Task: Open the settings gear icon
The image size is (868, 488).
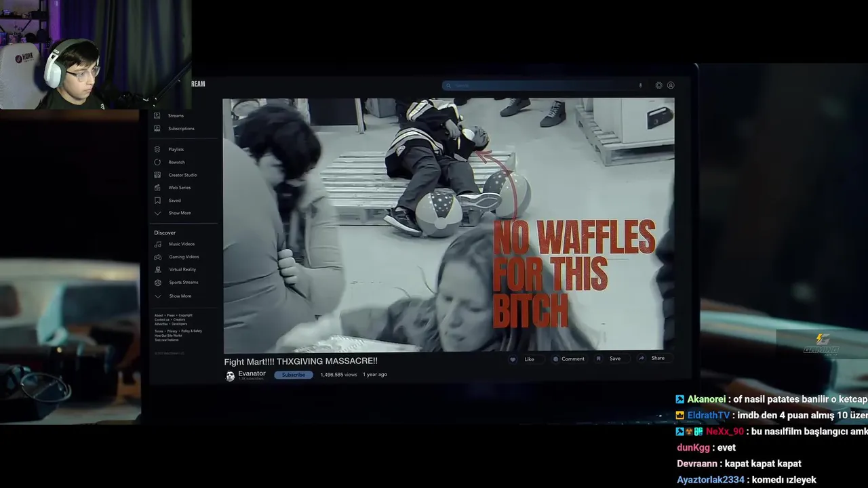Action: [x=658, y=85]
